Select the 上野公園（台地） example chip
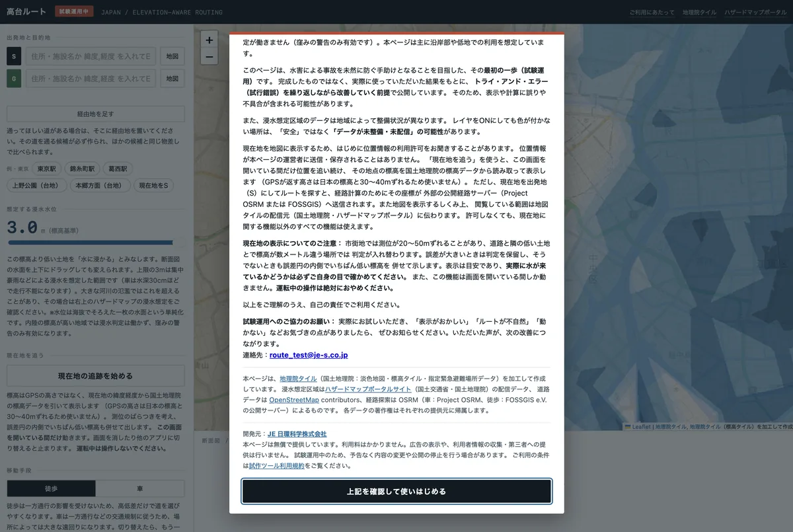Image resolution: width=793 pixels, height=532 pixels. point(36,185)
